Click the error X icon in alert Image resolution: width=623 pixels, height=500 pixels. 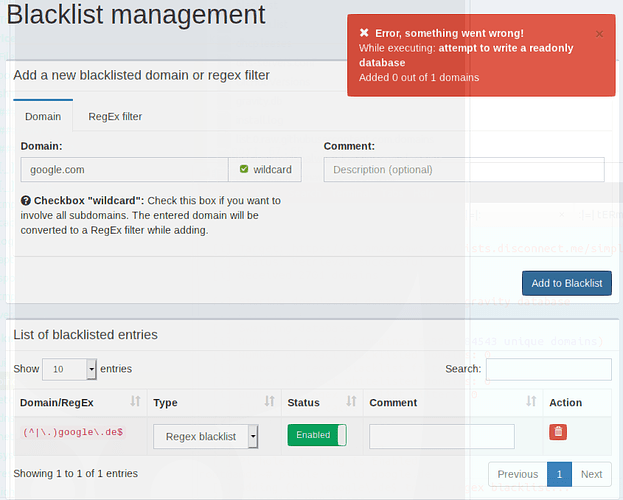[x=364, y=33]
